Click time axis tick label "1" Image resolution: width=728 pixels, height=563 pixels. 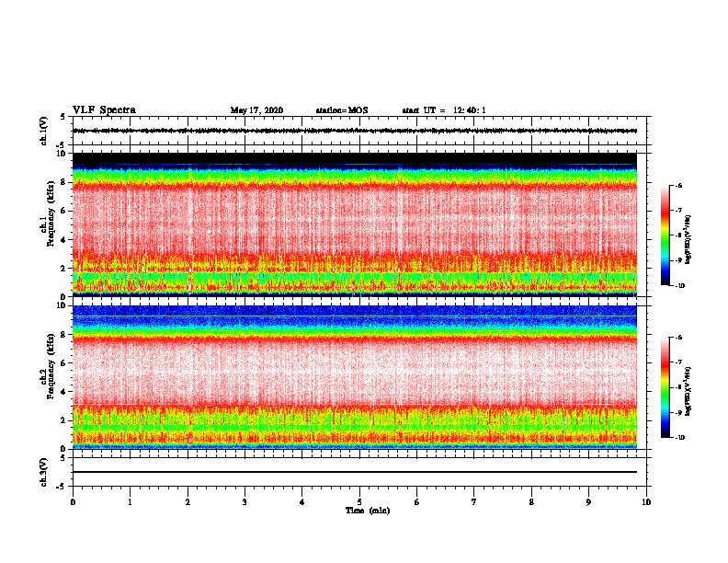click(130, 502)
